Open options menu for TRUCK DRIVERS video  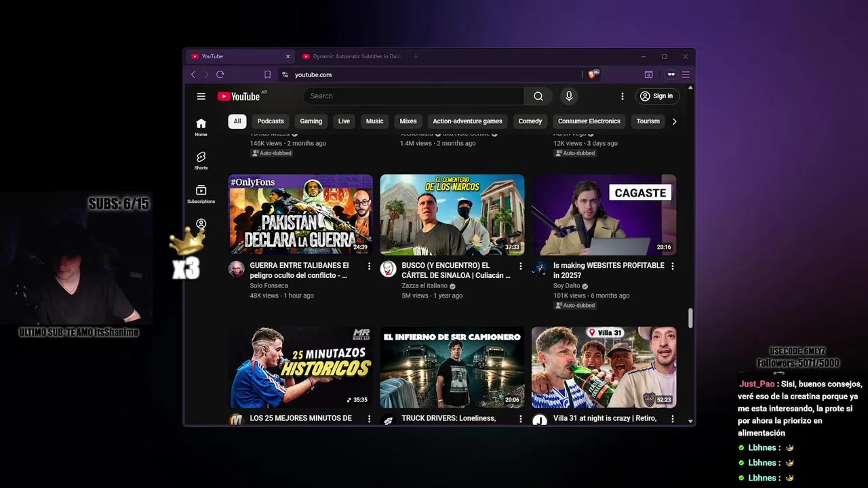[x=521, y=420]
